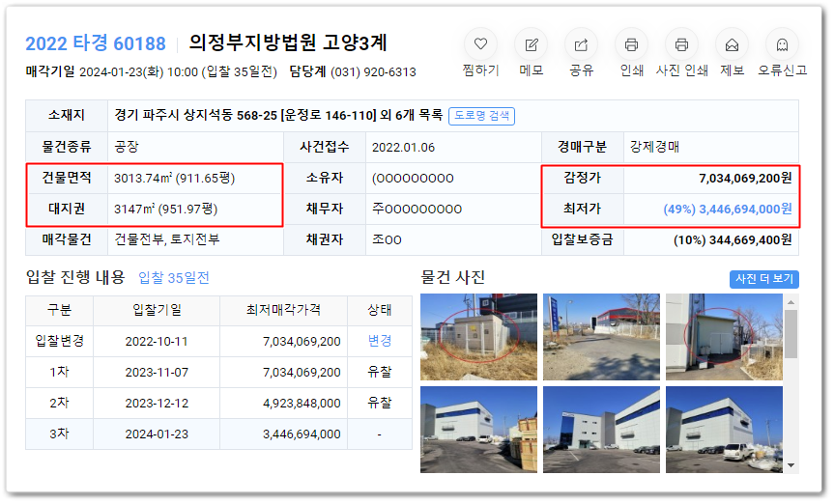Open the red-roof building driveway photo
This screenshot has width=834, height=504.
pos(601,337)
